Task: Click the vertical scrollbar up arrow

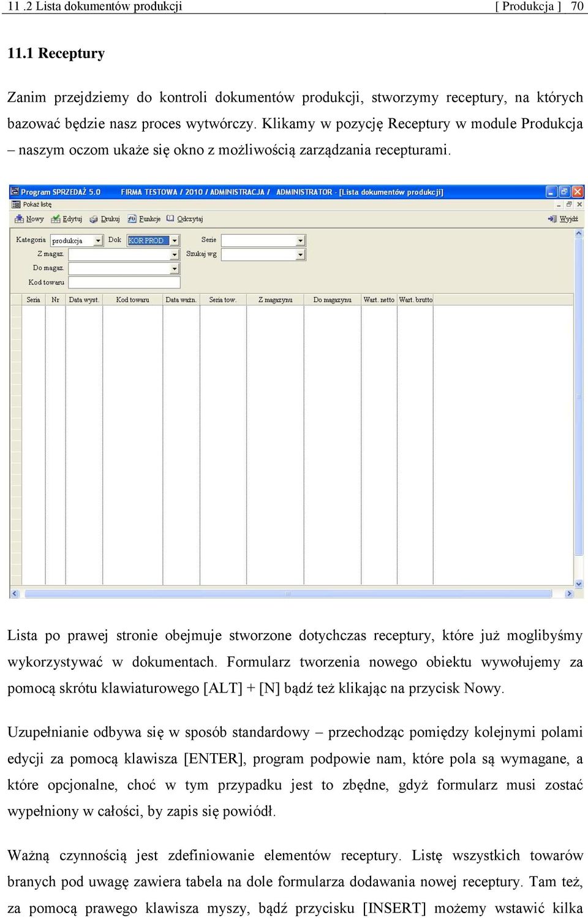Action: [579, 233]
